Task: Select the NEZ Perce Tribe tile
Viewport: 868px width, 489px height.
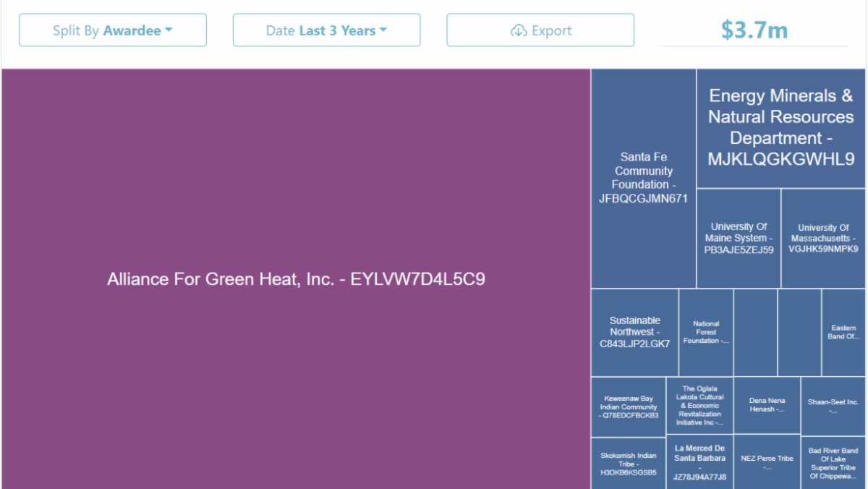Action: [767, 462]
